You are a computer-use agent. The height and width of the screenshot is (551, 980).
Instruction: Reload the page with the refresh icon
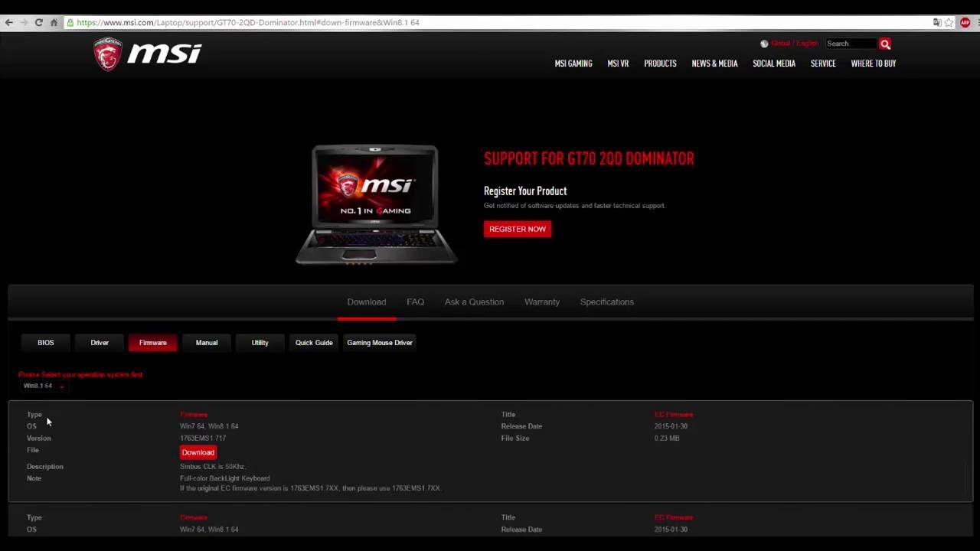click(38, 23)
